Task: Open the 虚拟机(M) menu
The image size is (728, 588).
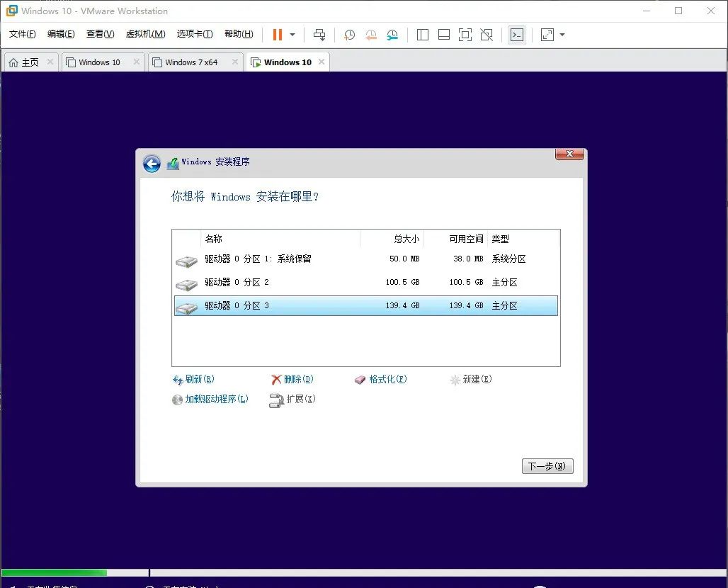Action: point(144,33)
